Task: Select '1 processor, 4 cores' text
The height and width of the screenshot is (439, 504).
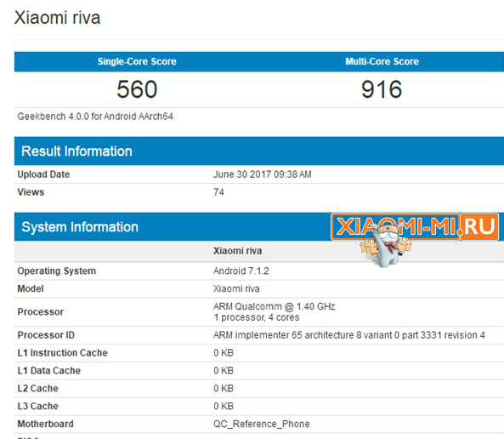Action: coord(257,317)
